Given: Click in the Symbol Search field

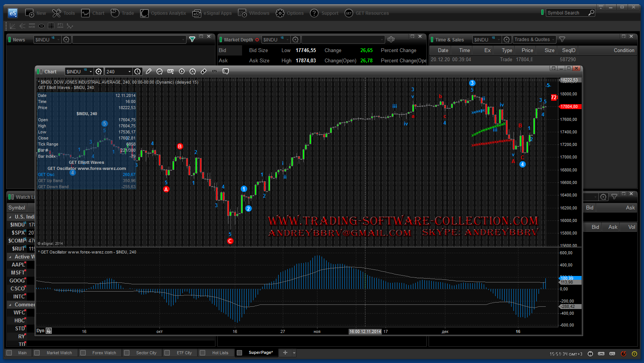Looking at the screenshot, I should pyautogui.click(x=566, y=13).
